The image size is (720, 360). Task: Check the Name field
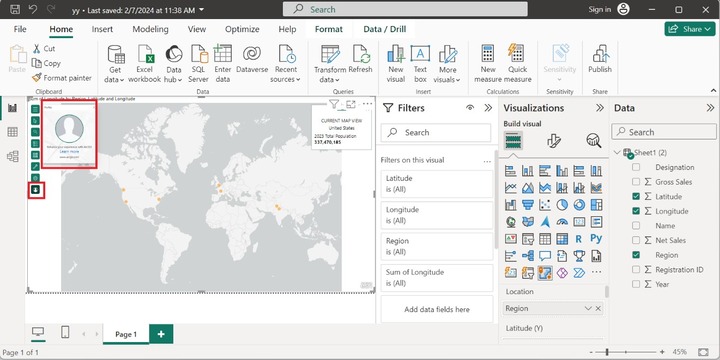click(x=636, y=226)
